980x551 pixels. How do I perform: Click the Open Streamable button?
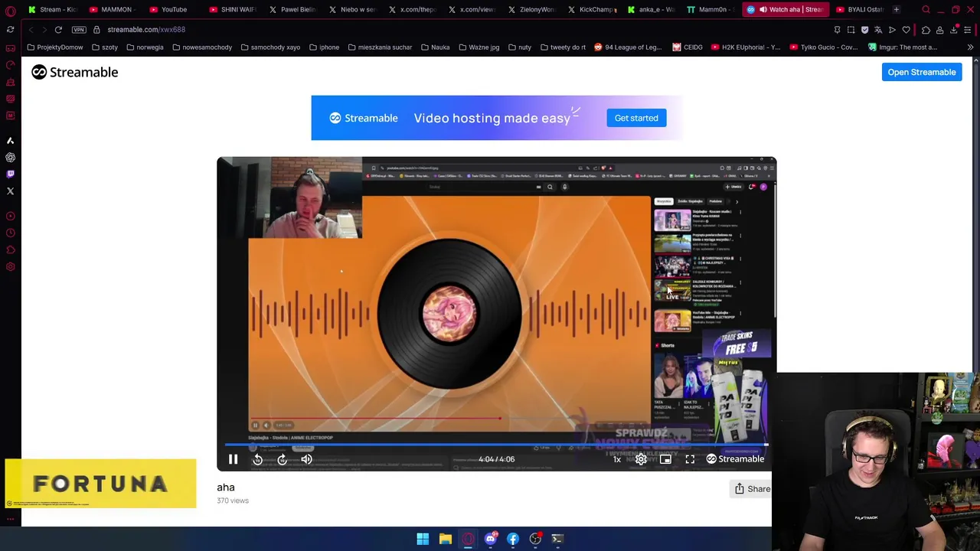tap(922, 72)
